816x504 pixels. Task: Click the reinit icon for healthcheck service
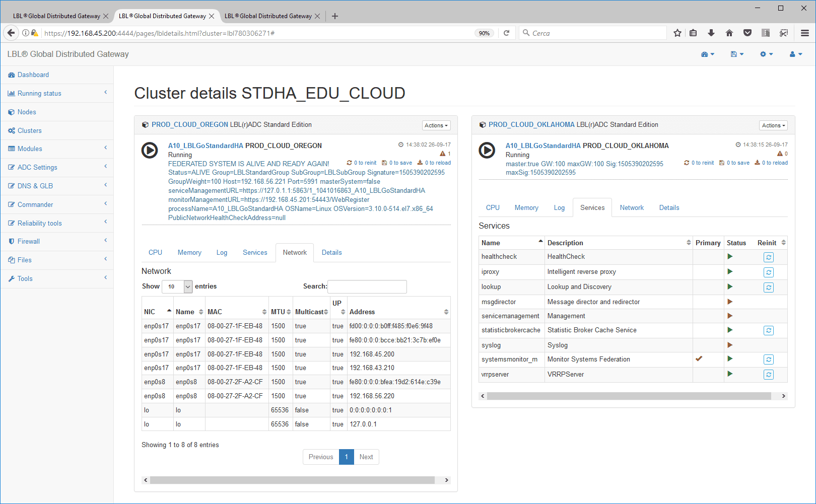tap(768, 257)
